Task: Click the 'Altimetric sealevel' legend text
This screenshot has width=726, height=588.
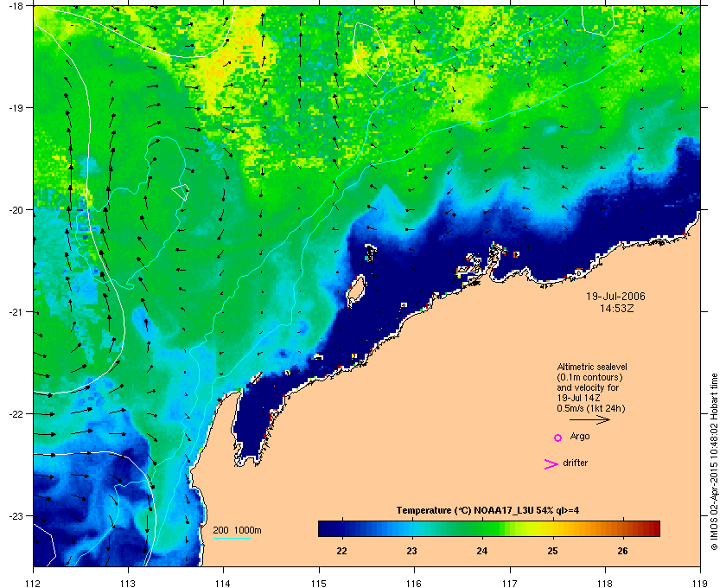Action: point(592,367)
